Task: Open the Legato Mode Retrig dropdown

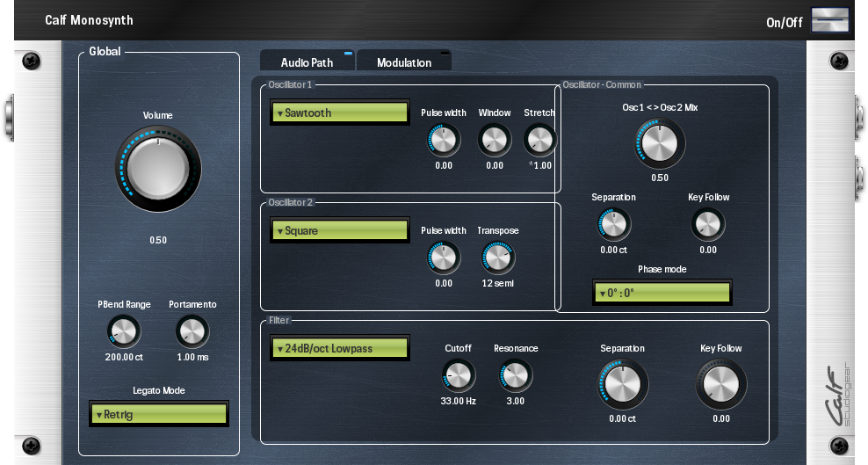Action: point(159,414)
